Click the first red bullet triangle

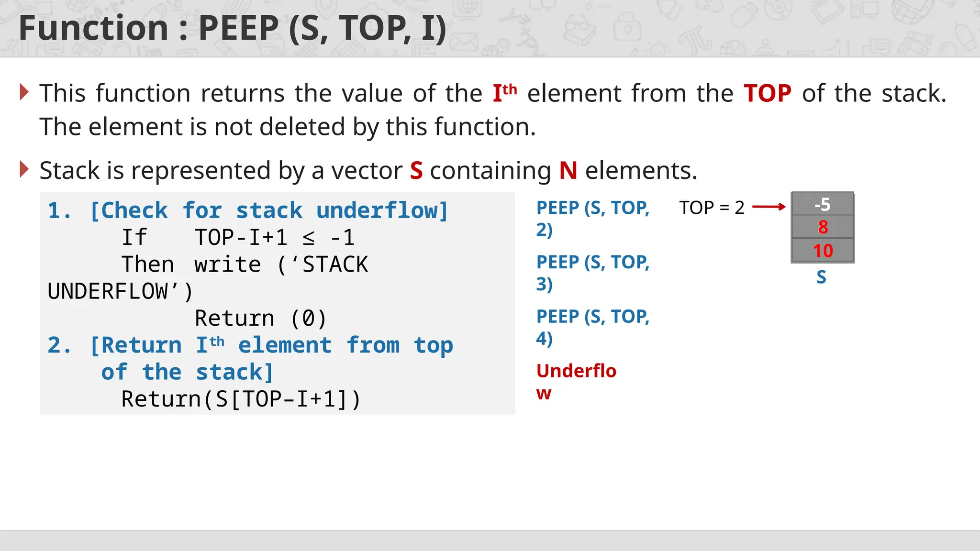tap(24, 92)
